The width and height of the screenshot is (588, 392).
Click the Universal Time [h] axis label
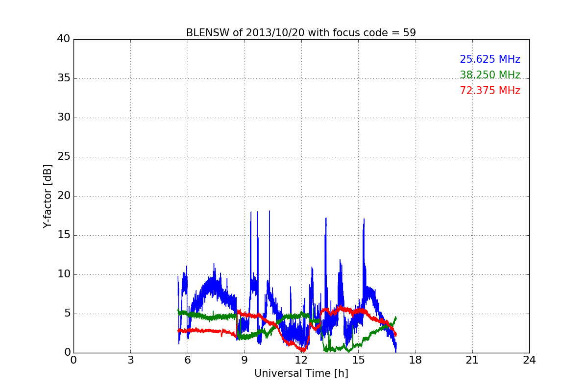[x=301, y=373]
